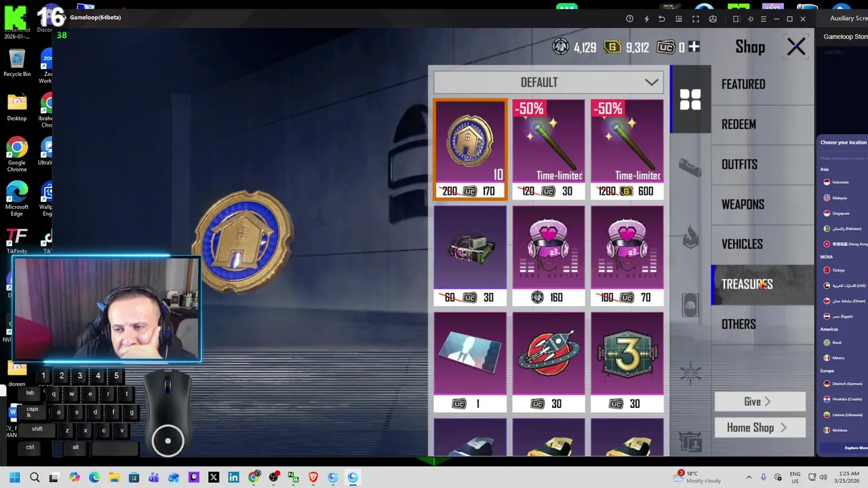Click the gold G currency icon
Screen dimensions: 868x488
pos(612,47)
